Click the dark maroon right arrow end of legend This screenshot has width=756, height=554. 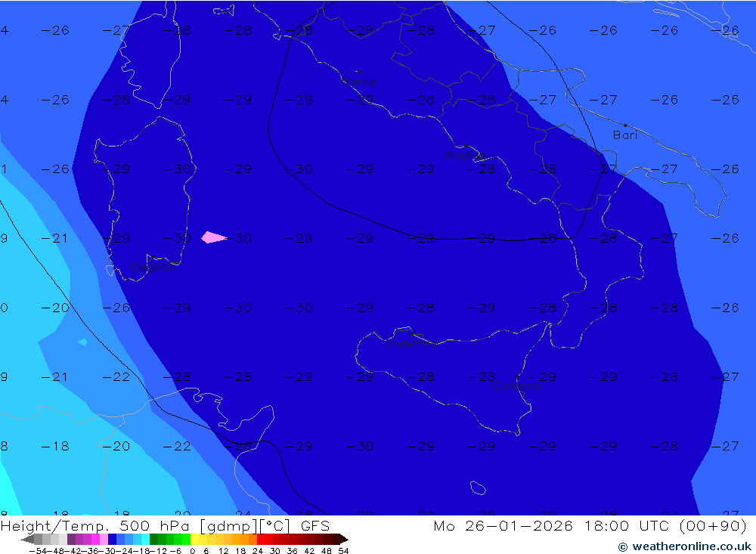click(344, 539)
